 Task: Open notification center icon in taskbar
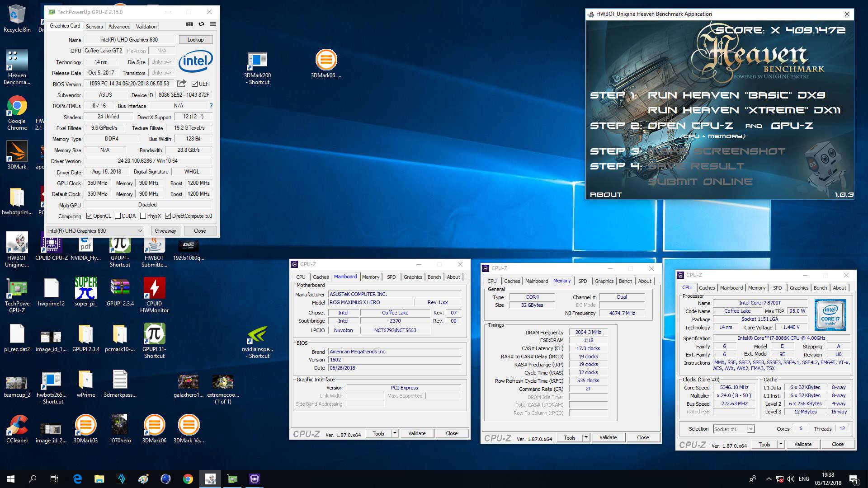pyautogui.click(x=853, y=479)
